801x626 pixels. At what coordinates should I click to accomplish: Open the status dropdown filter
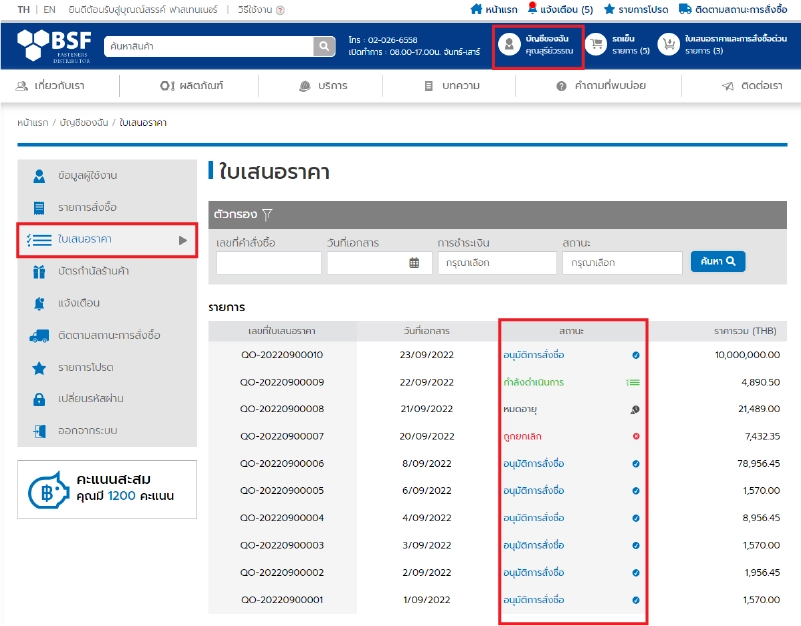[x=621, y=263]
